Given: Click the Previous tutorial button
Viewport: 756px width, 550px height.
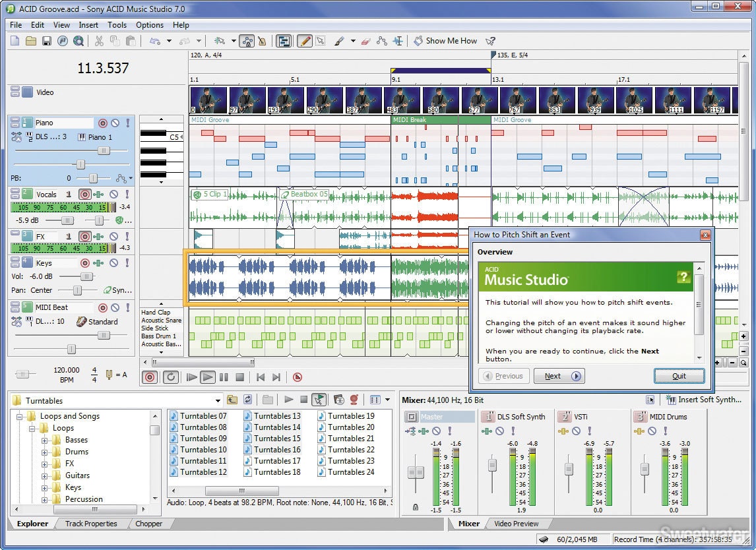Looking at the screenshot, I should coord(504,376).
